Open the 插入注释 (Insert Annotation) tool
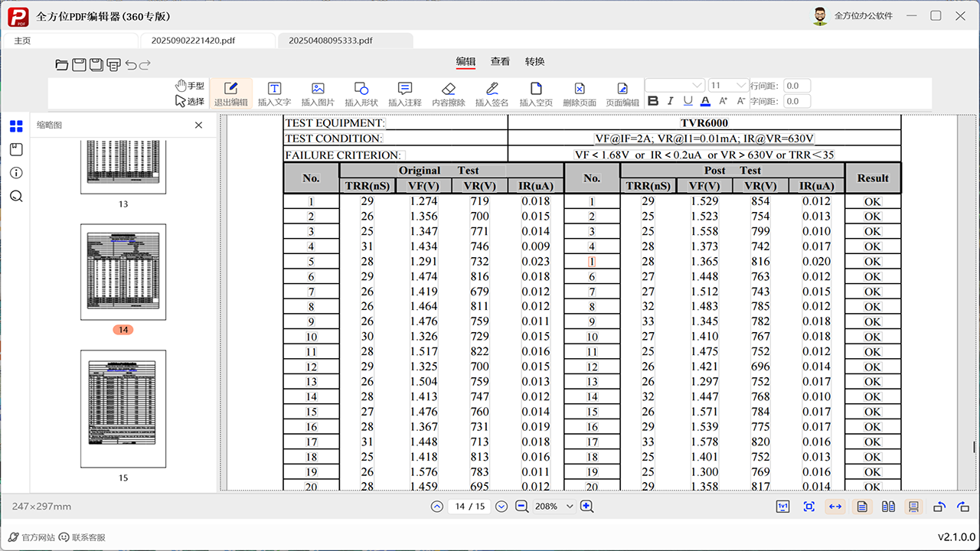 point(404,93)
